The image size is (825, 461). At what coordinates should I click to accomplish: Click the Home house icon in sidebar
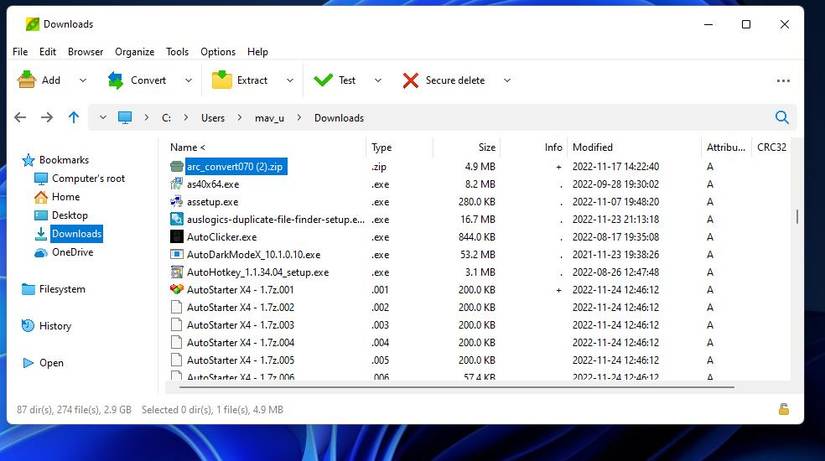pos(41,197)
